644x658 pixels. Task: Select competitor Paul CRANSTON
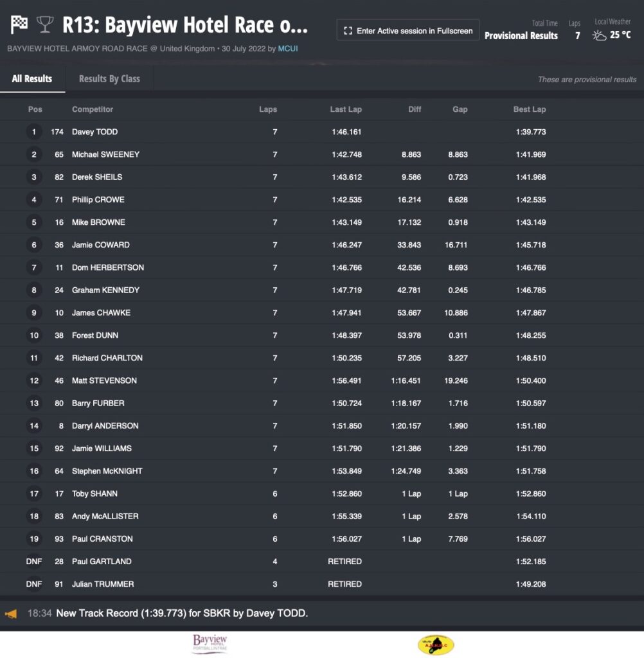click(102, 540)
